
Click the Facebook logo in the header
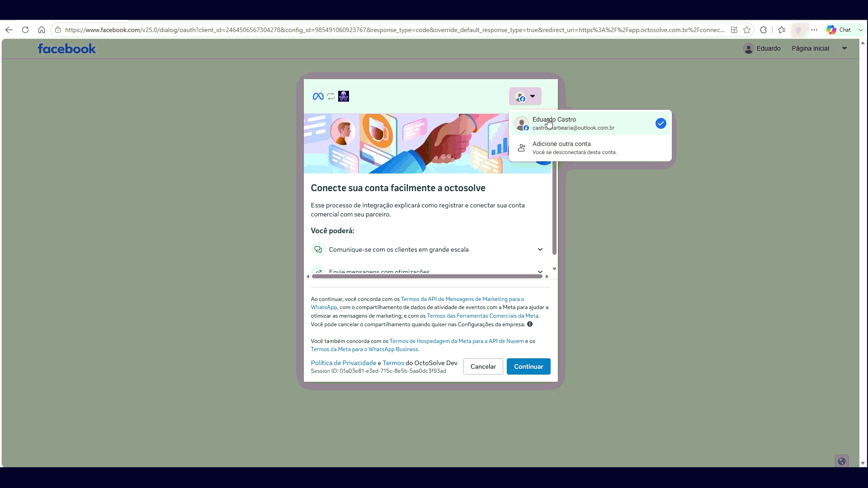[x=67, y=48]
